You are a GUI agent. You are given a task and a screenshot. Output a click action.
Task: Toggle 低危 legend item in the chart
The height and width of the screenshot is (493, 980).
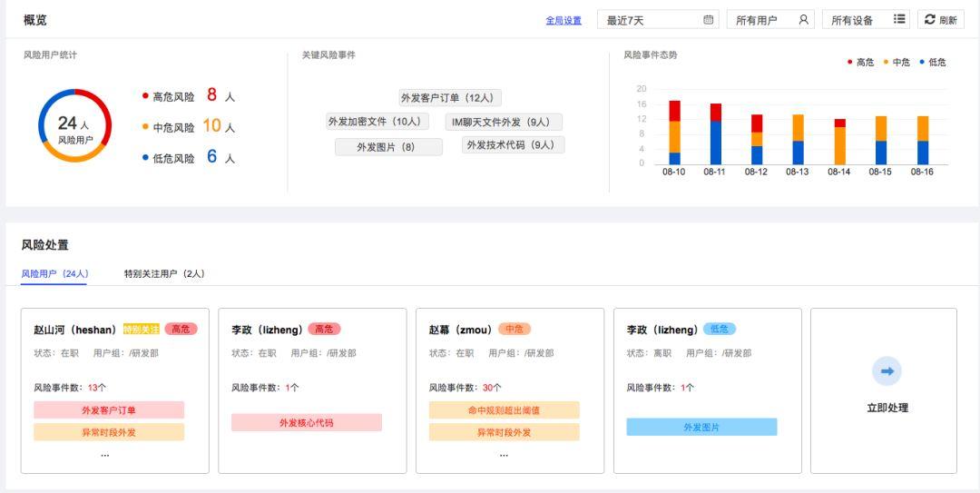click(933, 63)
